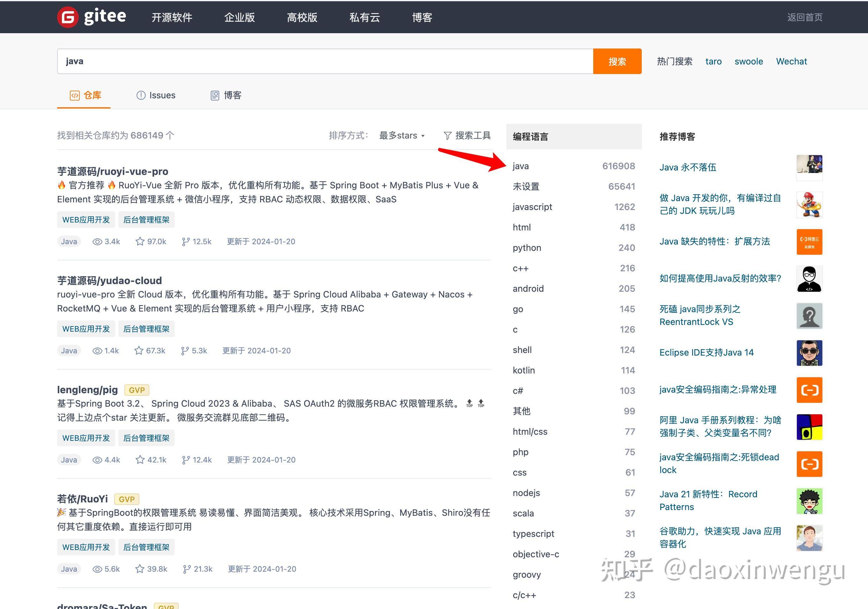Image resolution: width=868 pixels, height=609 pixels.
Task: Open the 阿里云 orange thumbnail for 扩展方法 blog
Action: click(x=809, y=242)
